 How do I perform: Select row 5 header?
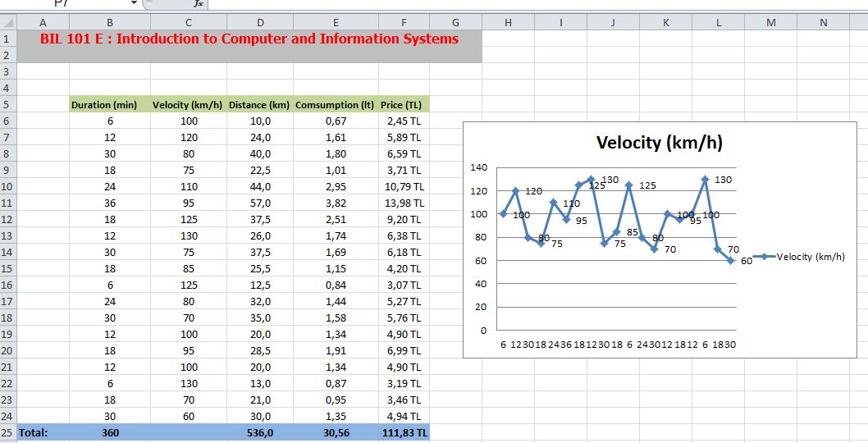click(x=8, y=105)
